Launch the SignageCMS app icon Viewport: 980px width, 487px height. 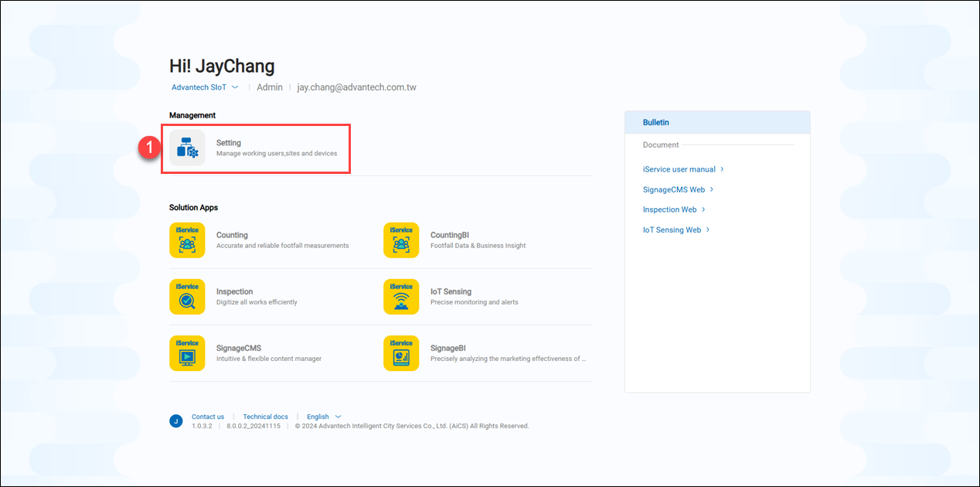click(187, 353)
